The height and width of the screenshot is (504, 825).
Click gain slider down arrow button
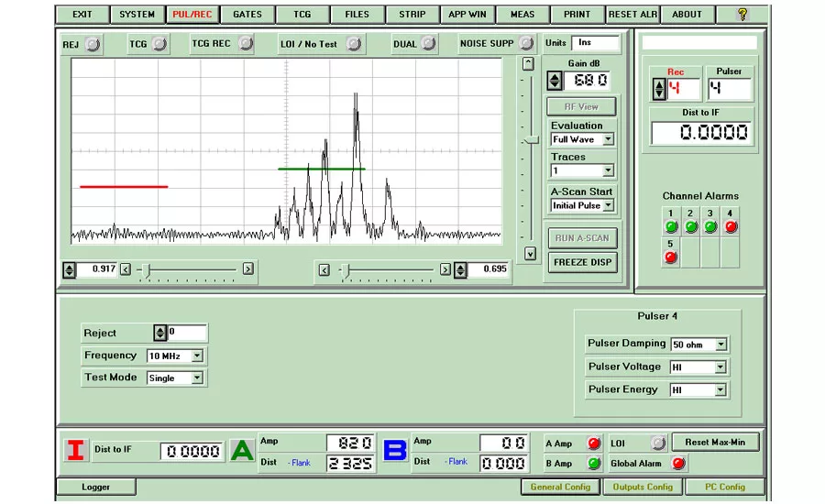click(x=530, y=254)
